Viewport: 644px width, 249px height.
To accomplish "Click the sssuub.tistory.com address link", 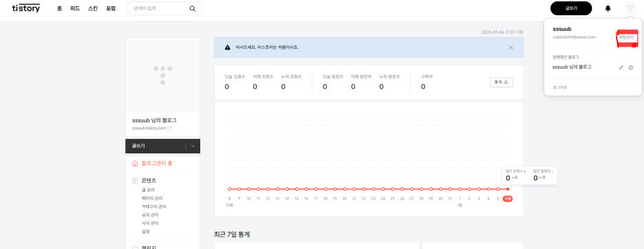I will coord(149,128).
